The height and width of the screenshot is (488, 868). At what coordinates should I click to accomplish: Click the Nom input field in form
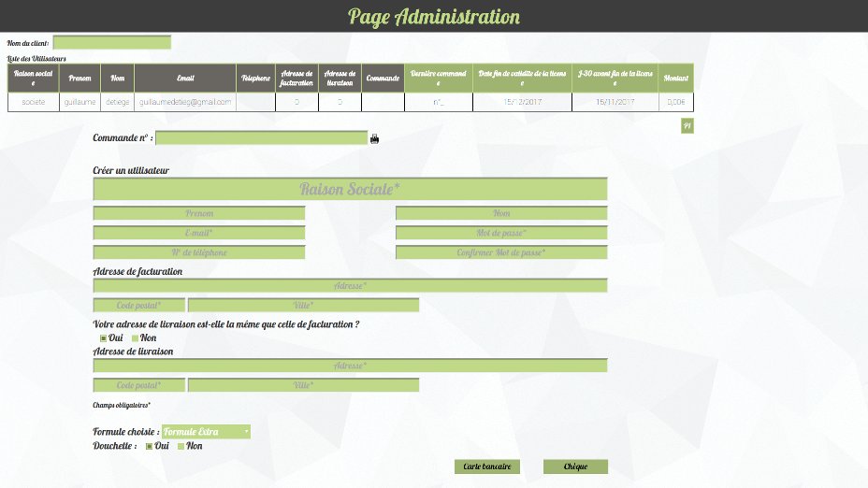501,213
